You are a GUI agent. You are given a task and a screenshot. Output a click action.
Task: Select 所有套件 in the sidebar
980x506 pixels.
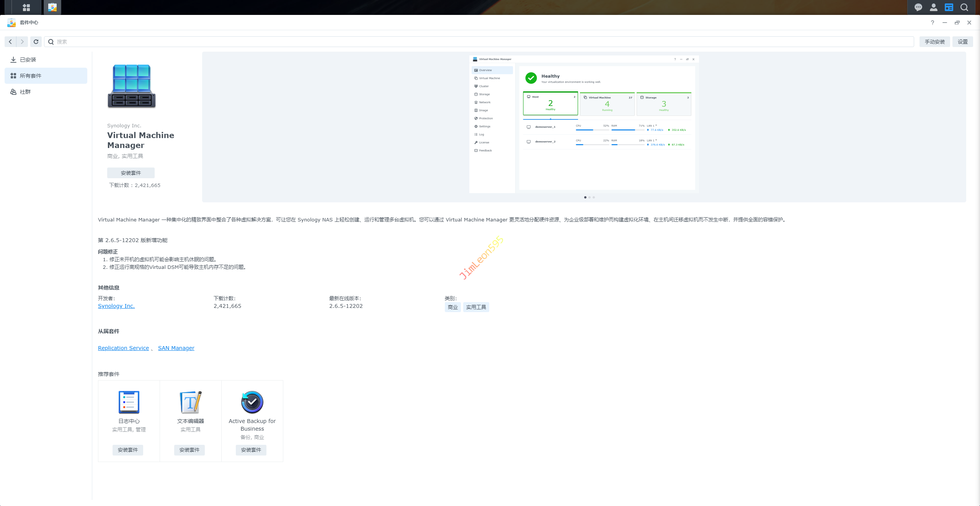tap(31, 76)
